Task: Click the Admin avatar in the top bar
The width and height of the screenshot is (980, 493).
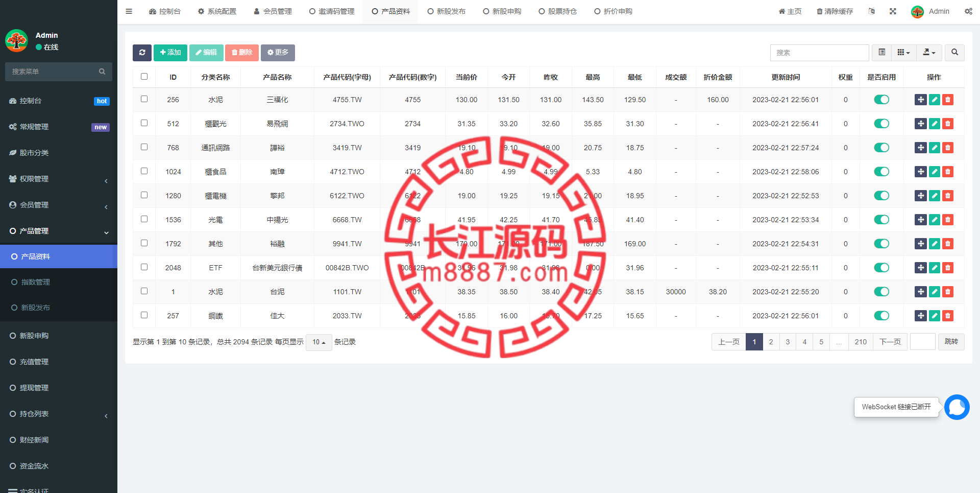Action: click(x=917, y=12)
